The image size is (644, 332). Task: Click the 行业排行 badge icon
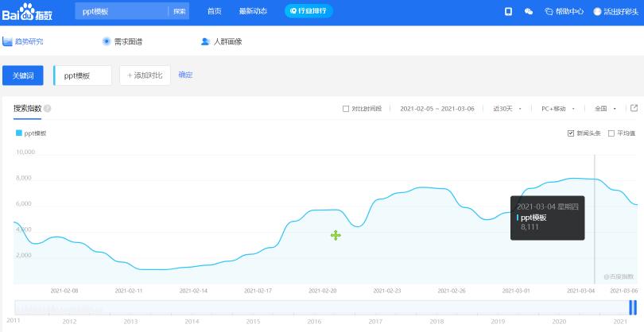click(293, 11)
